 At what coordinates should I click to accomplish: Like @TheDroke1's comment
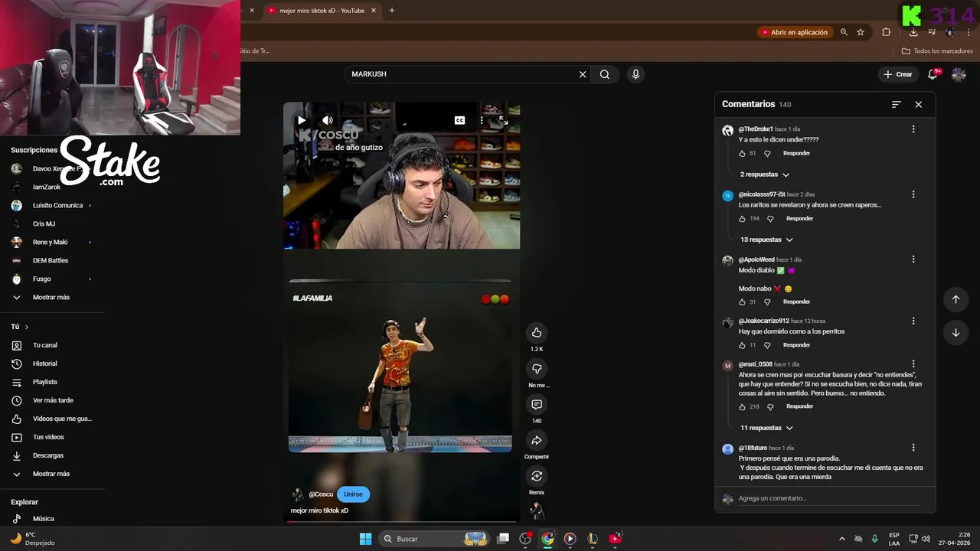pyautogui.click(x=742, y=153)
